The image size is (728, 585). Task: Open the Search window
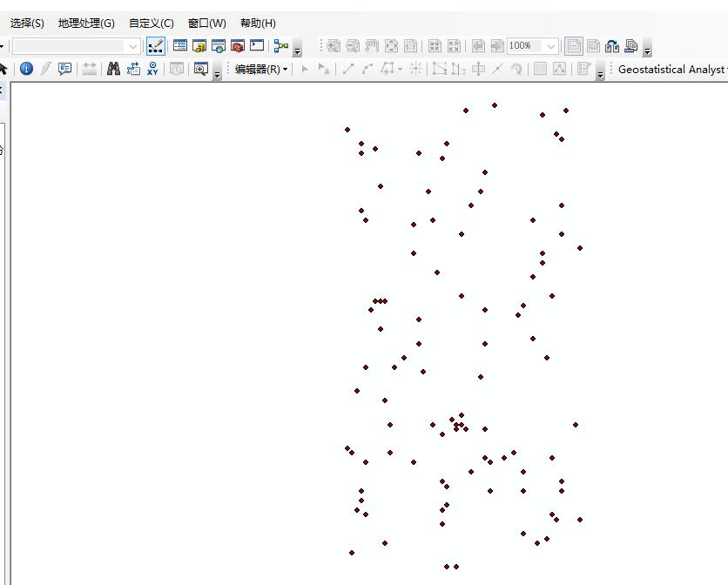(x=219, y=45)
